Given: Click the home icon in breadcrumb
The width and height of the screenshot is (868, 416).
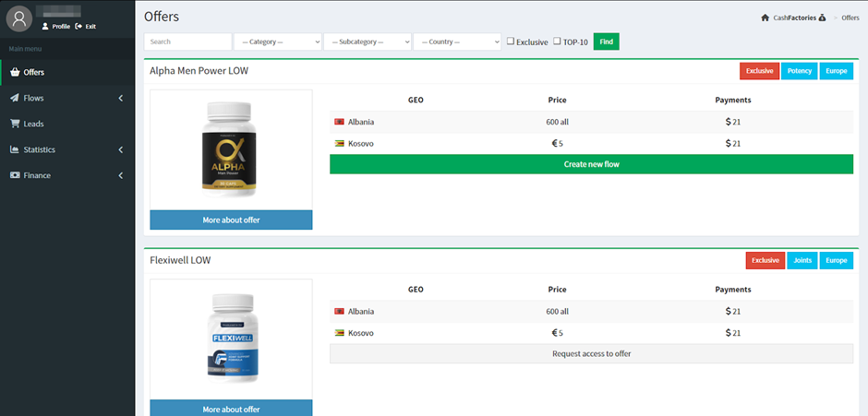Looking at the screenshot, I should pyautogui.click(x=766, y=18).
